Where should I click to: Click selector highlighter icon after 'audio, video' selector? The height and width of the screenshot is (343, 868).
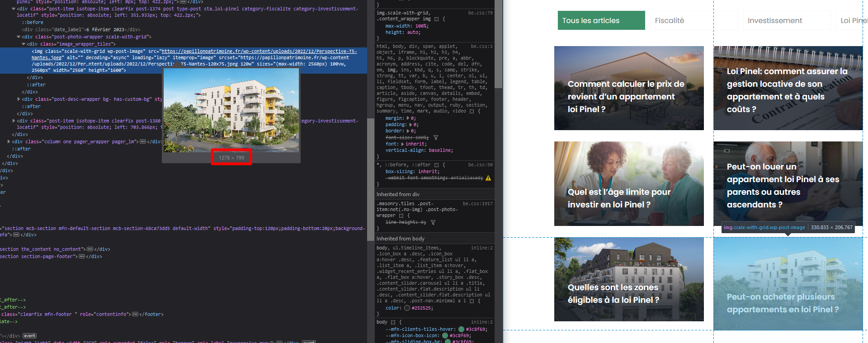click(472, 111)
